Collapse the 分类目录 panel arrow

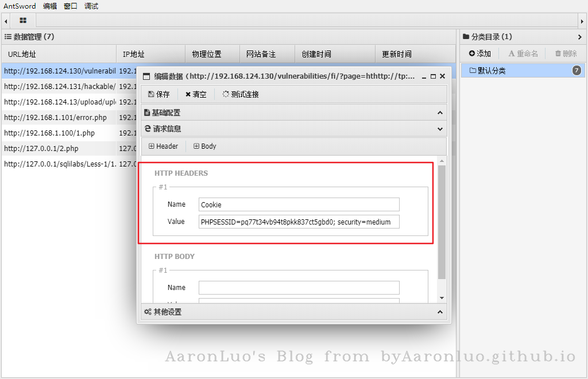(580, 37)
